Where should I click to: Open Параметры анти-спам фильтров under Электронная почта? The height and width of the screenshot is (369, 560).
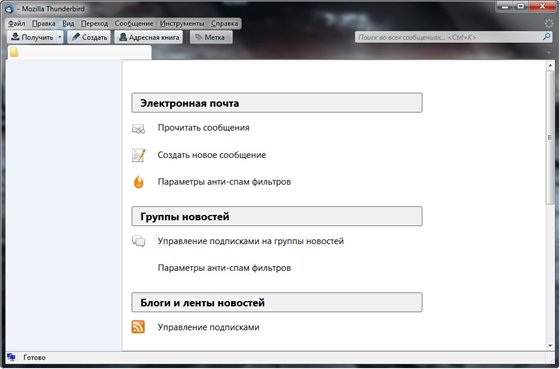224,182
